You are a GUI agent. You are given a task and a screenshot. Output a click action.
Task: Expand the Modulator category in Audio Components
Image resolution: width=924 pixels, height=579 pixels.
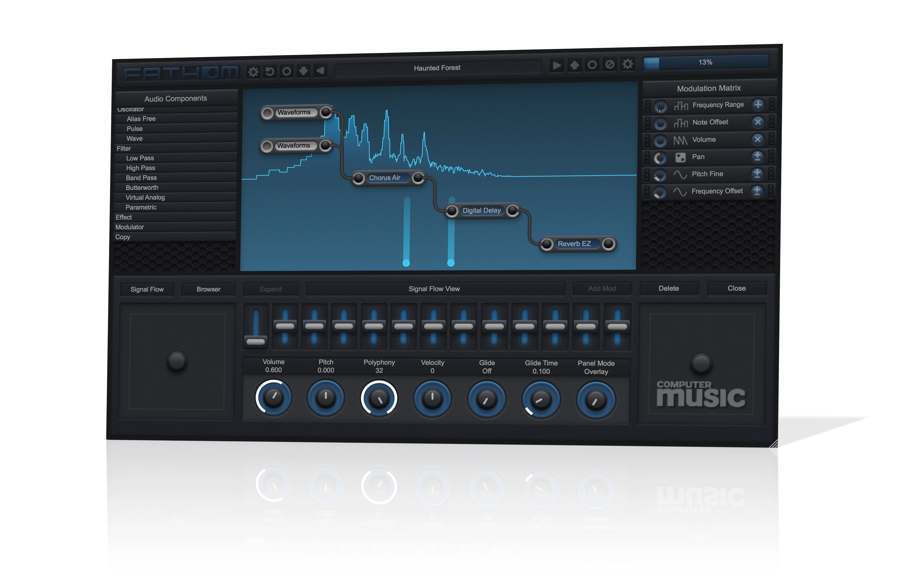tap(175, 227)
